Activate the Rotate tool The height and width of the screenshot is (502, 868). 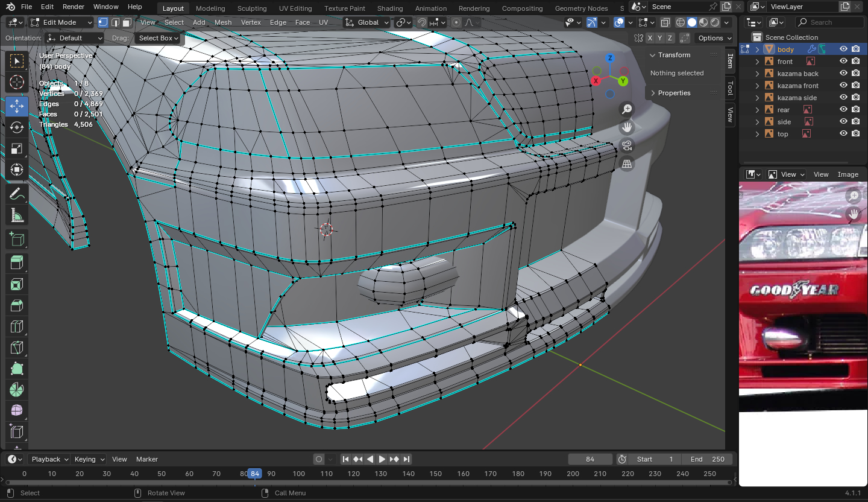tap(17, 127)
